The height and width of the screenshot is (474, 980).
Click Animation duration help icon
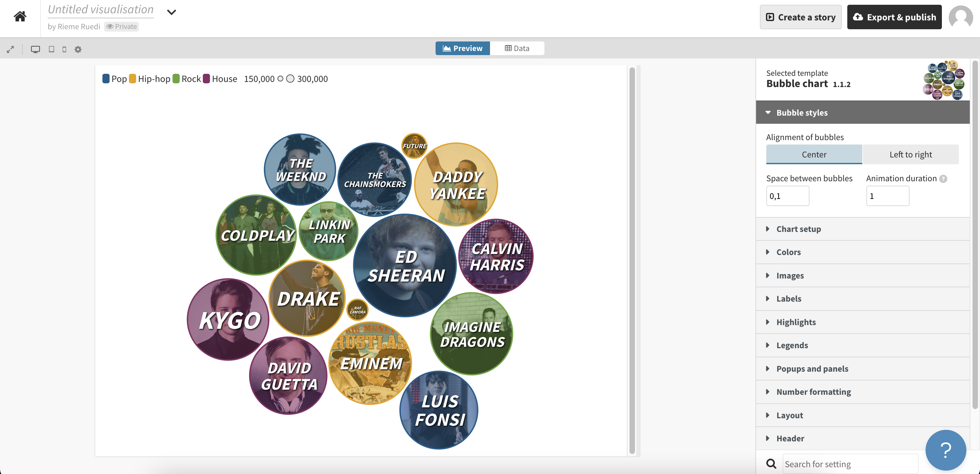point(943,179)
